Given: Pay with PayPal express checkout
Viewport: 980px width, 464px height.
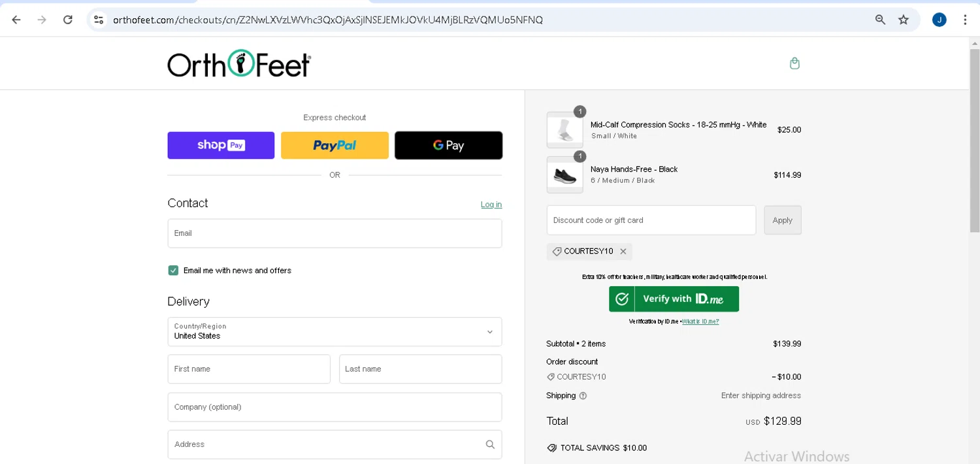Looking at the screenshot, I should tap(335, 145).
